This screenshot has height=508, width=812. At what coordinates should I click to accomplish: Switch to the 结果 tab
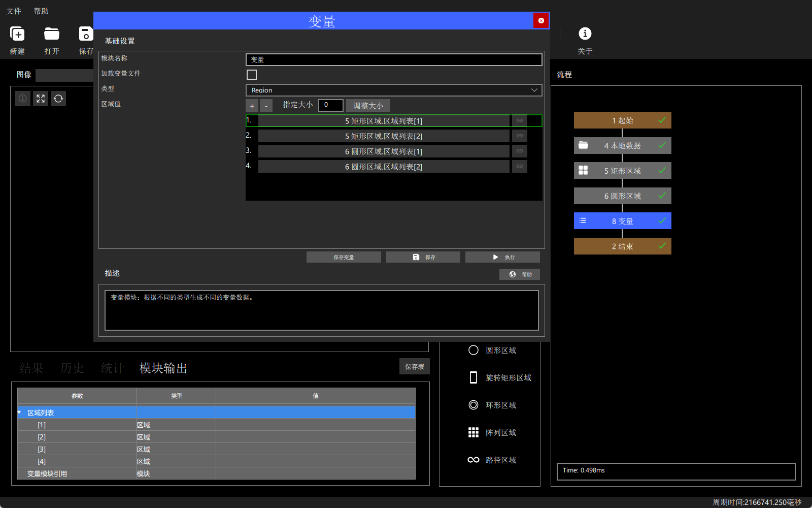tap(31, 368)
